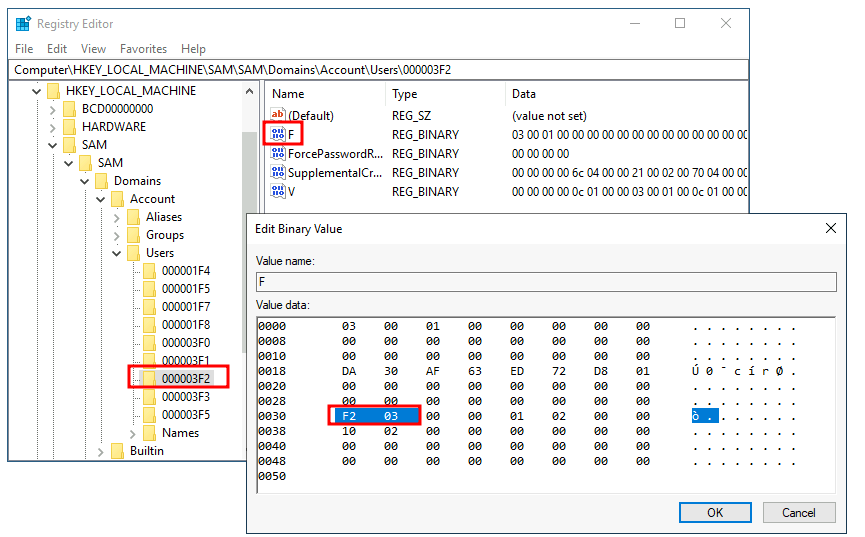Click the Builtin folder icon

point(118,451)
